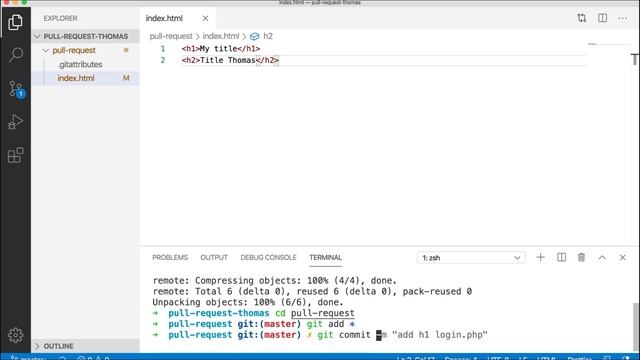Expand the OUTLINE section

(x=86, y=346)
